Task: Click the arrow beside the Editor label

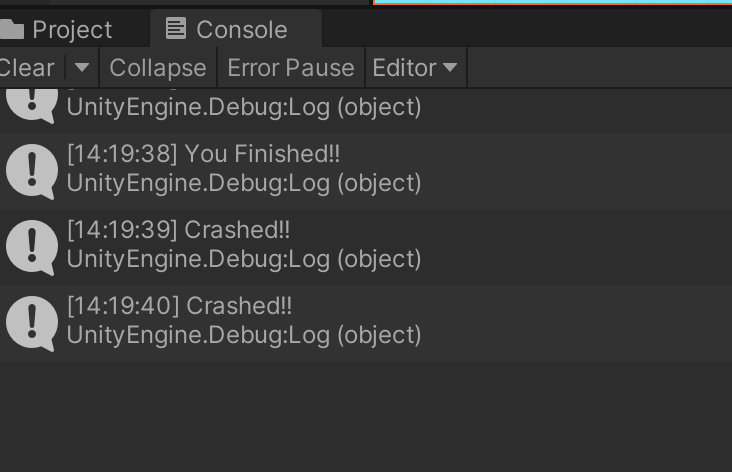Action: 450,68
